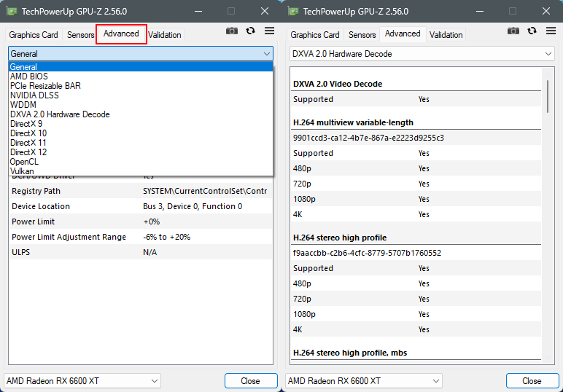Minimize the right GPU-Z window
Viewport: 563px width, 392px height.
[x=480, y=11]
